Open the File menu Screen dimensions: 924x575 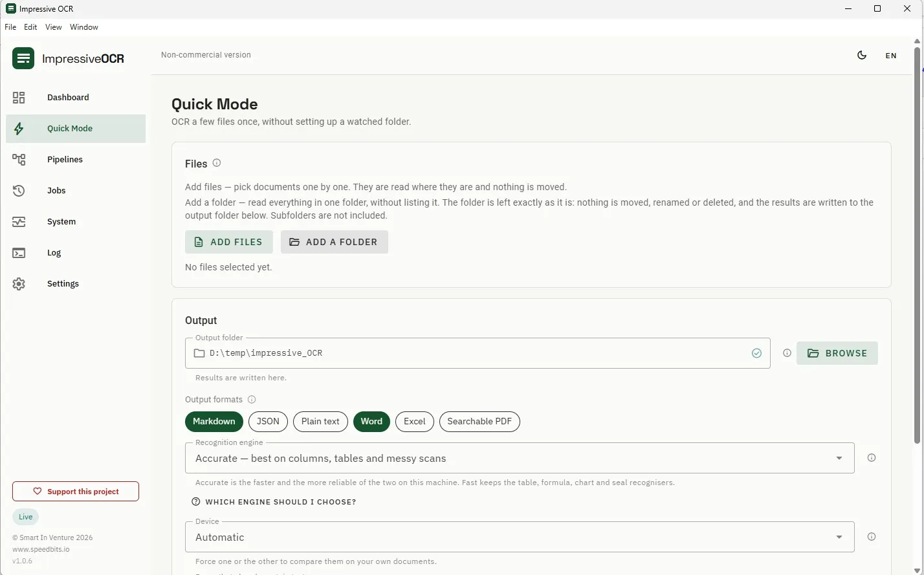pyautogui.click(x=10, y=27)
